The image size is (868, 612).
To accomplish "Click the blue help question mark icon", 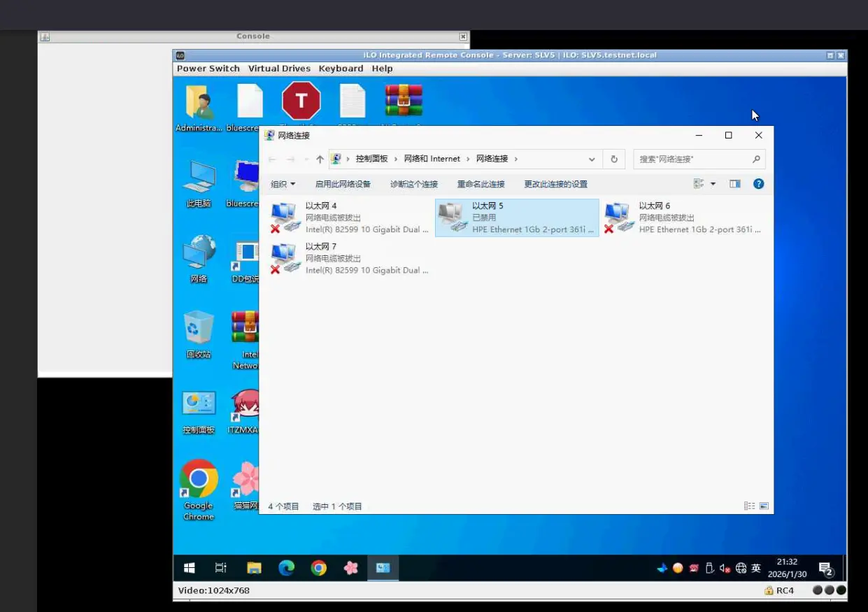I will [x=758, y=184].
